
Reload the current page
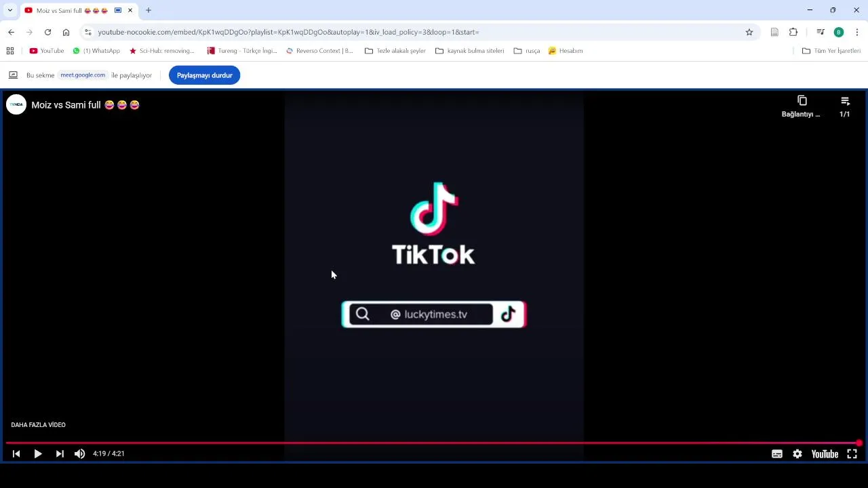pyautogui.click(x=47, y=32)
